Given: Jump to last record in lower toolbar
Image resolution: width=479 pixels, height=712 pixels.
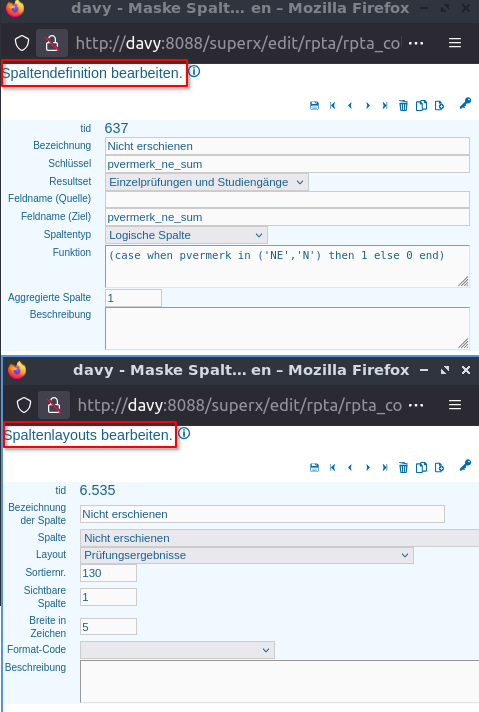Looking at the screenshot, I should [385, 467].
